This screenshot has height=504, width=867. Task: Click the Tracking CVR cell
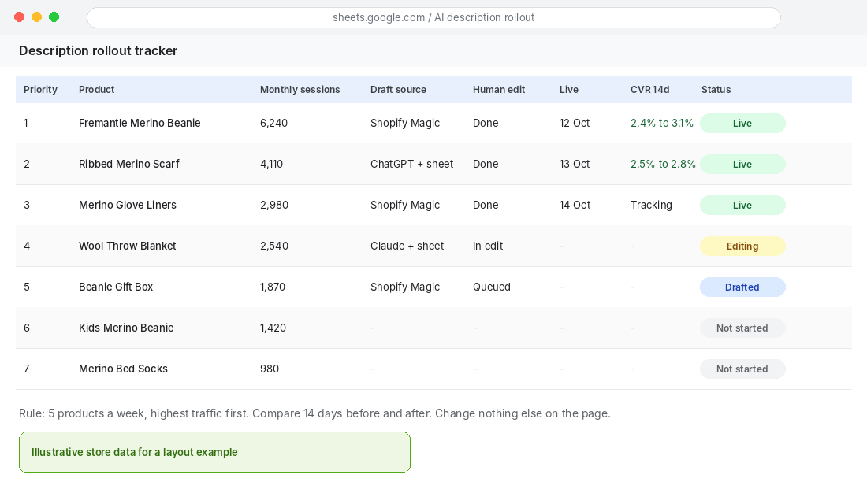(x=651, y=205)
